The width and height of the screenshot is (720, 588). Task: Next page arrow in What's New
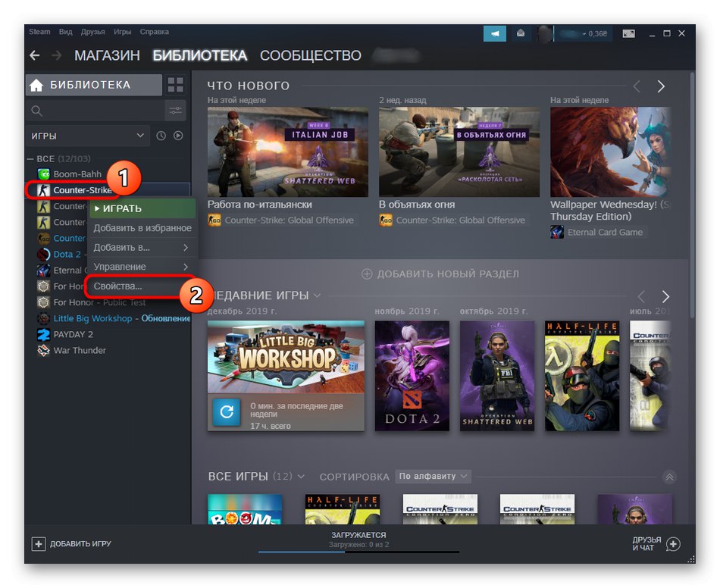coord(661,86)
